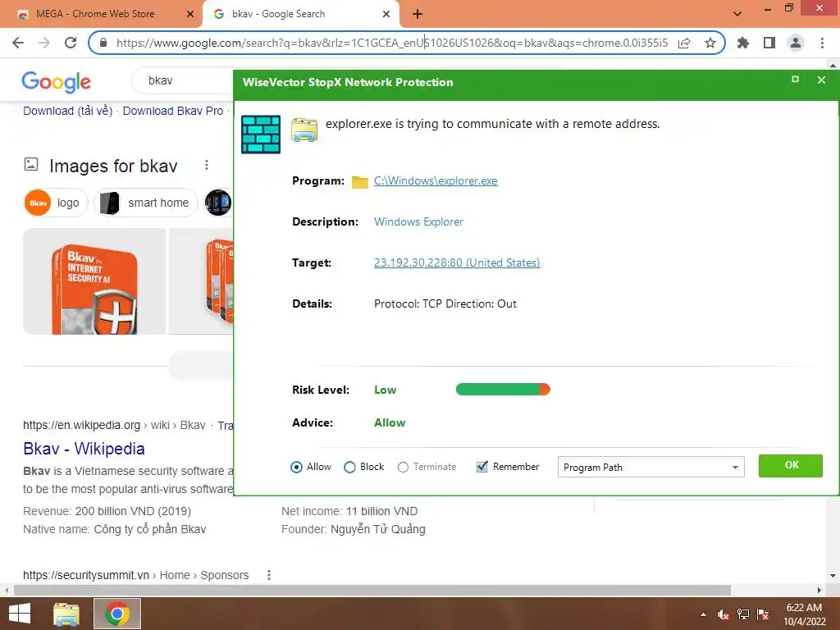840x630 pixels.
Task: Reload the current page
Action: (x=71, y=43)
